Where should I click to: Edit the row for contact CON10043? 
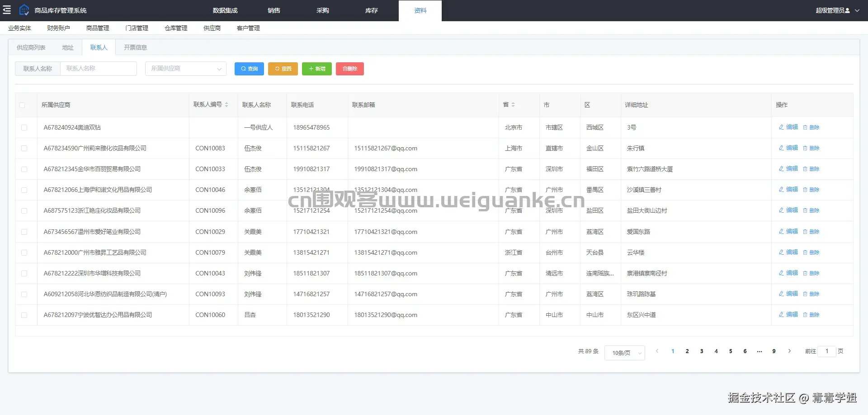click(788, 273)
